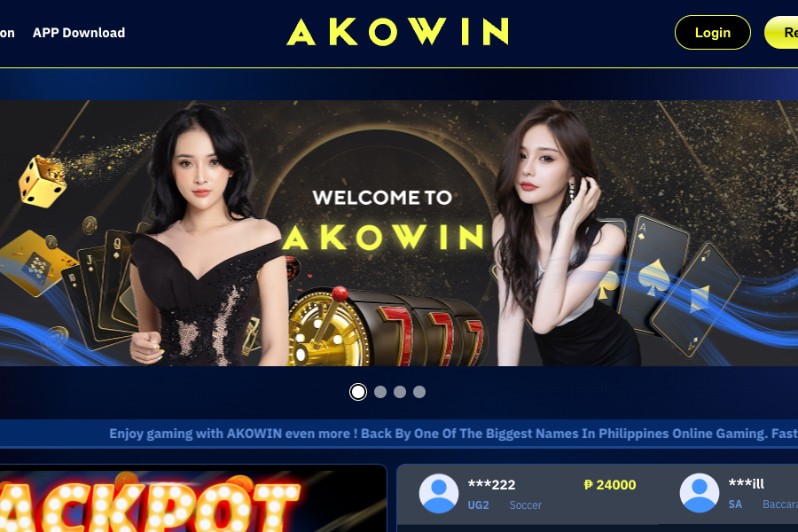Switch to the third carousel slide dot

pos(400,392)
